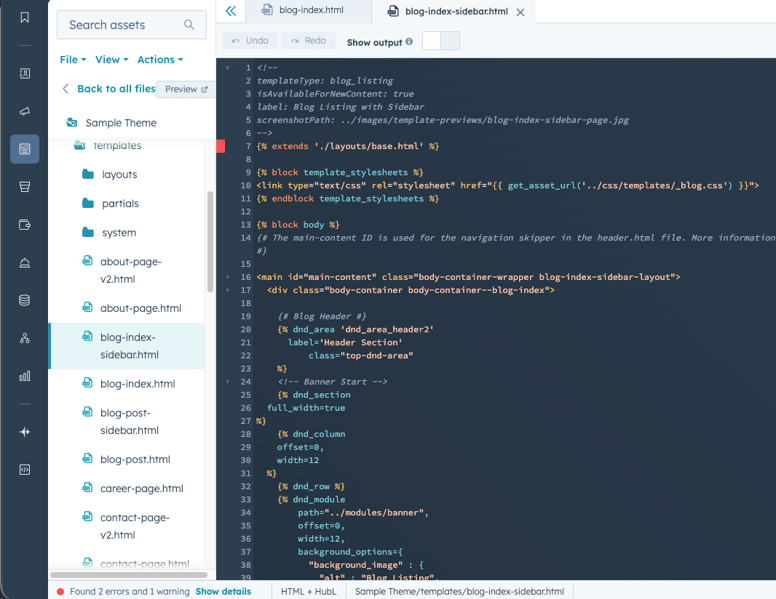Fold code at line 16 arrow
The image size is (776, 599).
point(228,277)
